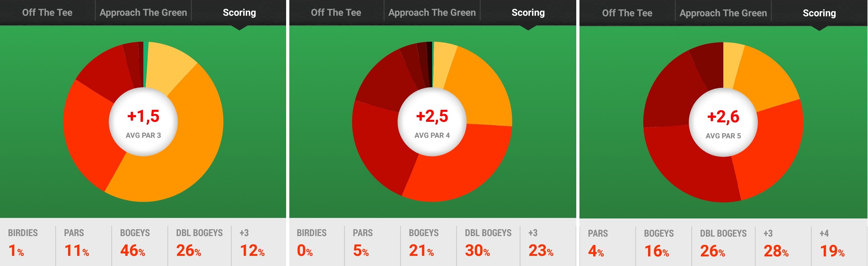Click the +3 28% stat cell

pyautogui.click(x=782, y=243)
